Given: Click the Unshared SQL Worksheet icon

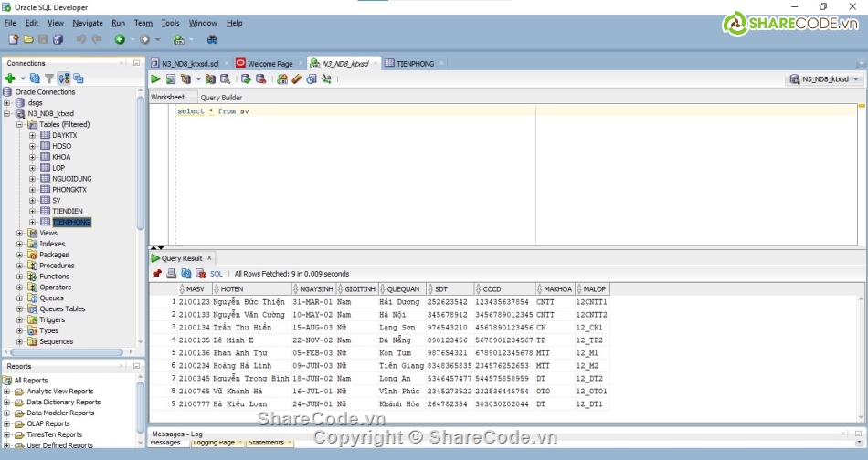Looking at the screenshot, I should click(282, 79).
